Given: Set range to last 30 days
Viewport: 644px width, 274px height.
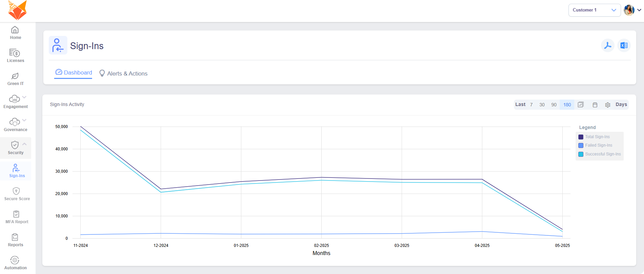Looking at the screenshot, I should [542, 105].
